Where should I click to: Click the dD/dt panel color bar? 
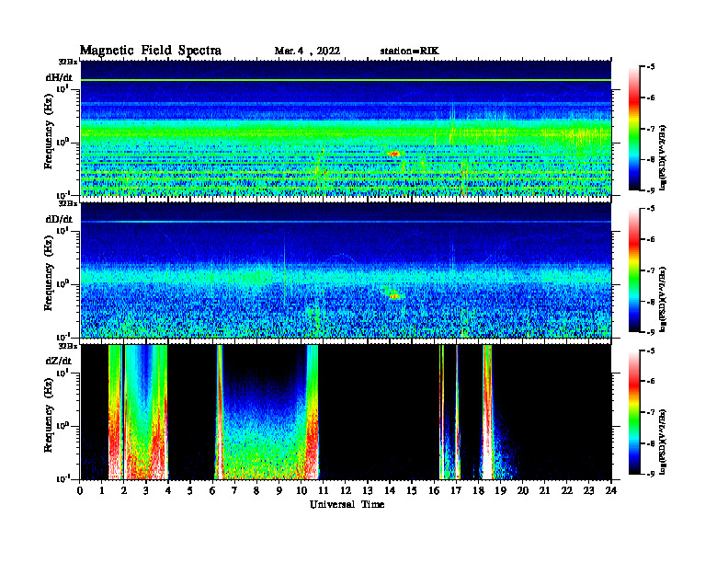coord(633,270)
